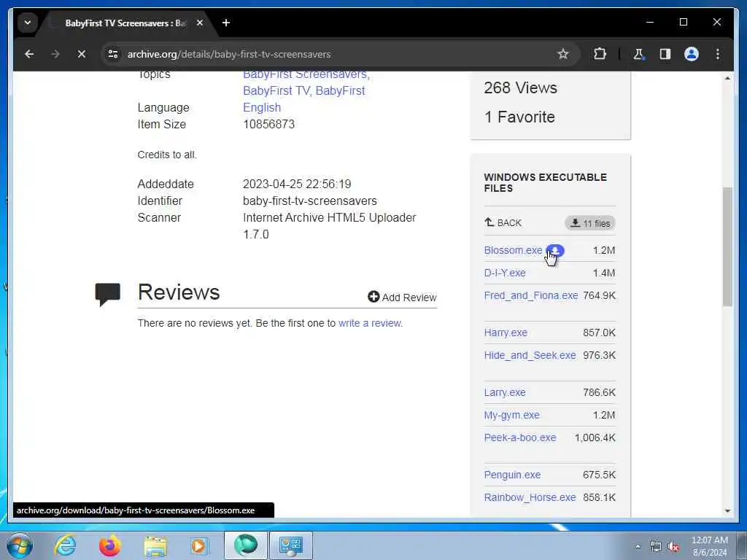Follow the 'write a review' link
The height and width of the screenshot is (560, 747).
pyautogui.click(x=370, y=323)
